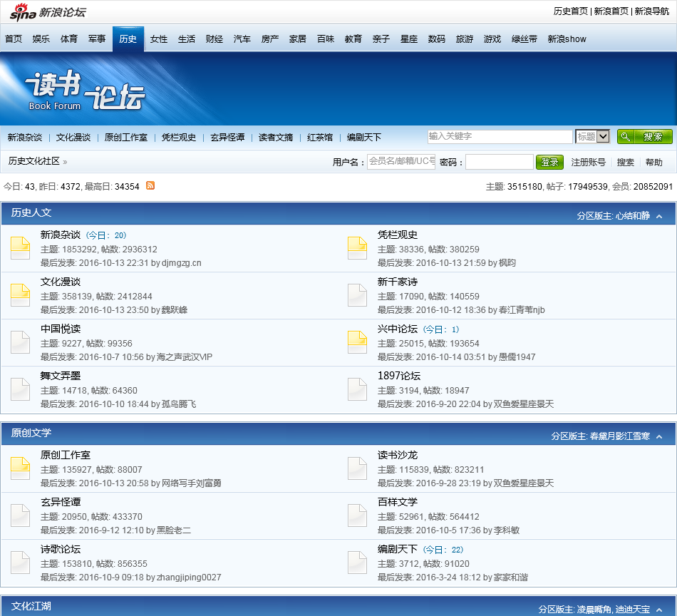This screenshot has width=677, height=616.
Task: Open 读者文摘 in the sub-navigation bar
Action: coord(276,138)
